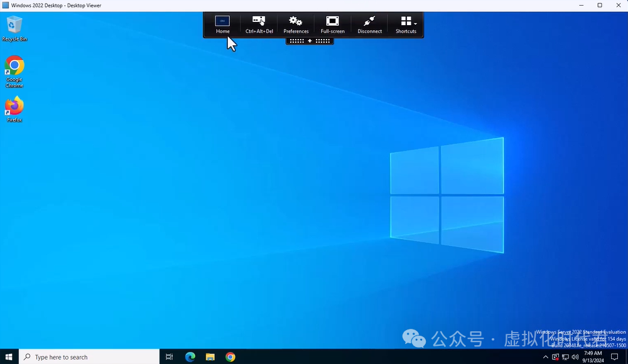
Task: Open the clock showing 7:49 AM
Action: click(593, 357)
